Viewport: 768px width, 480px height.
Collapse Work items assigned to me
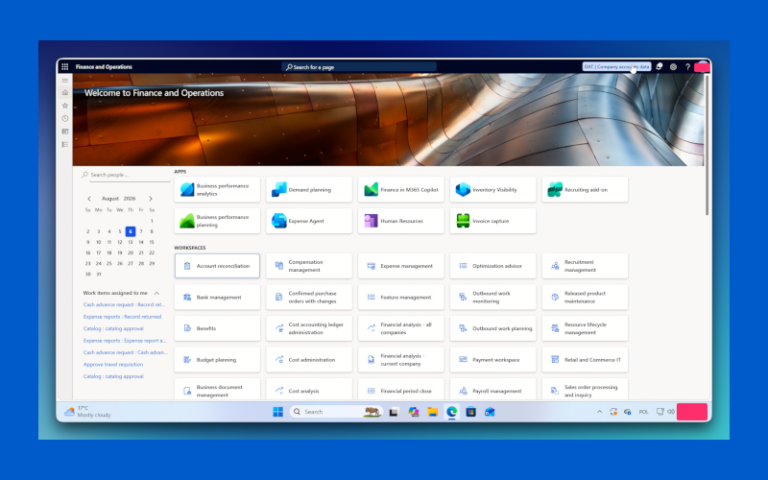point(157,293)
